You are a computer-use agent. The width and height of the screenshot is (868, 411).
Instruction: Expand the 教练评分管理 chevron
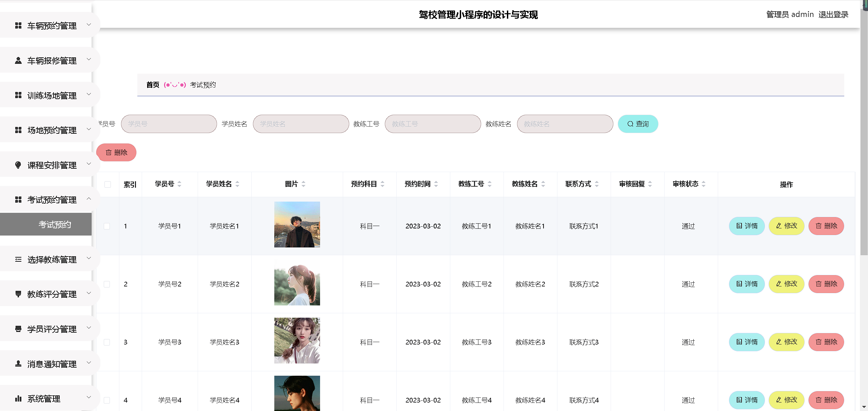pyautogui.click(x=89, y=293)
